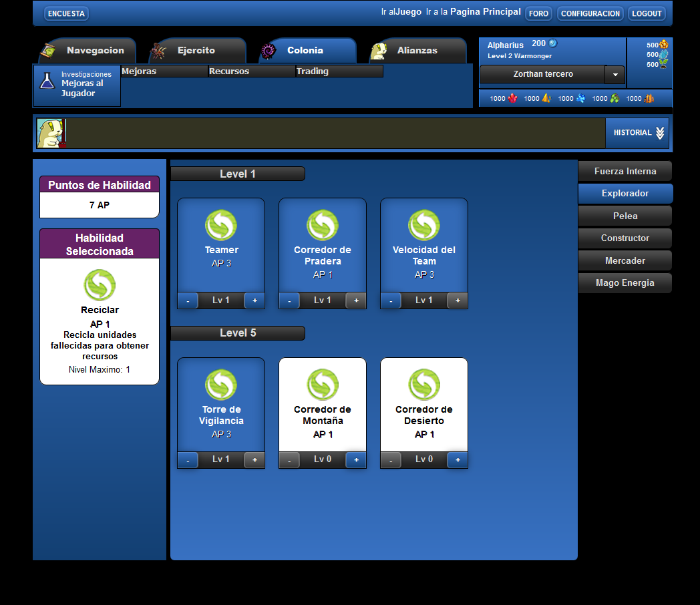
Task: Increase Corredor de Desierto level with plus
Action: point(458,460)
